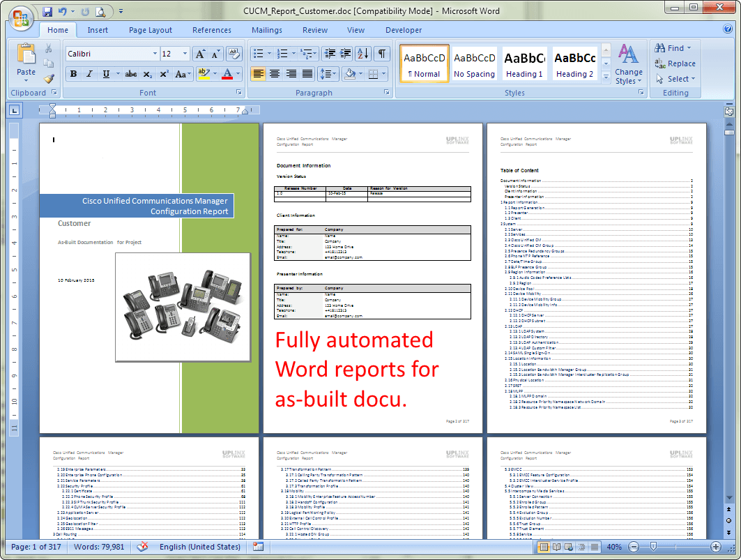The image size is (741, 560).
Task: Open Change Styles menu
Action: coord(629,64)
